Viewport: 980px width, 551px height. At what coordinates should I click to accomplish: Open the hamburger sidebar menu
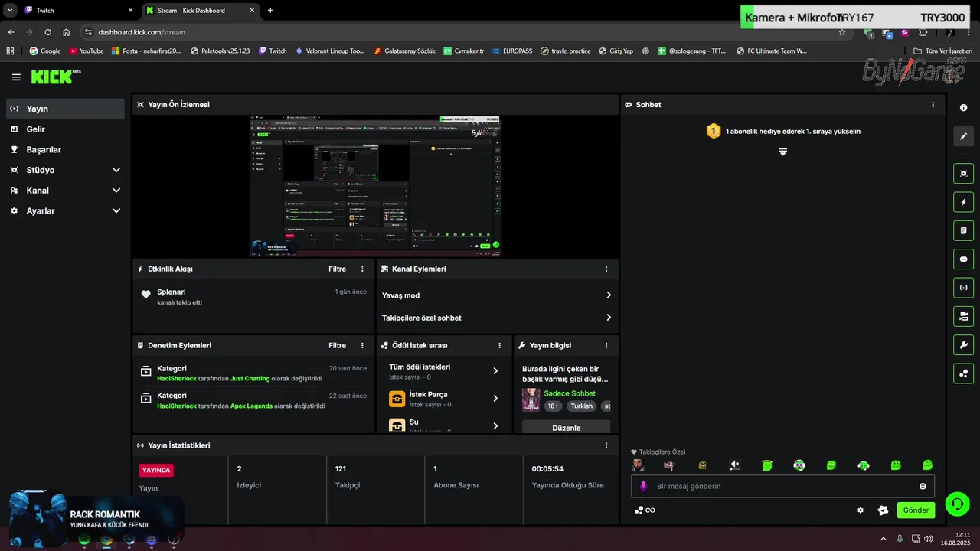(16, 77)
